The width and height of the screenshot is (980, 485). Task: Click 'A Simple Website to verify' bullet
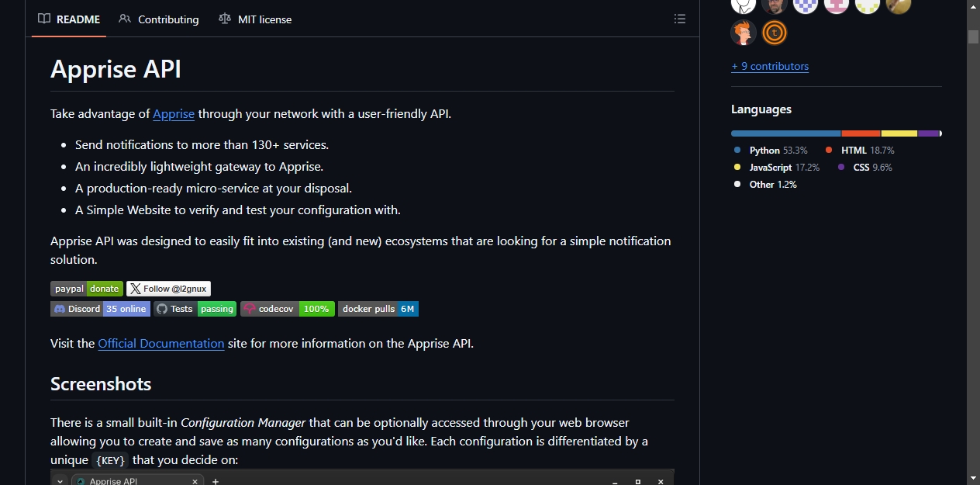pos(238,210)
